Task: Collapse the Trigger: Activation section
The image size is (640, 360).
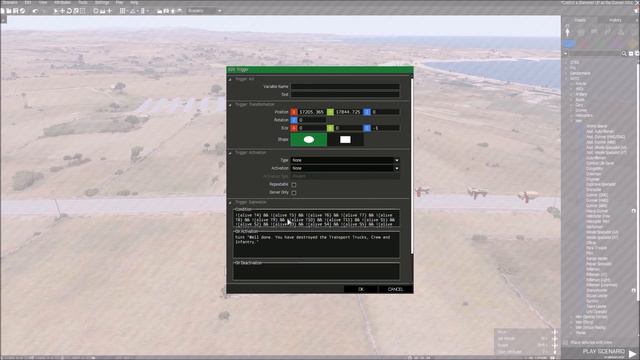Action: coord(230,153)
